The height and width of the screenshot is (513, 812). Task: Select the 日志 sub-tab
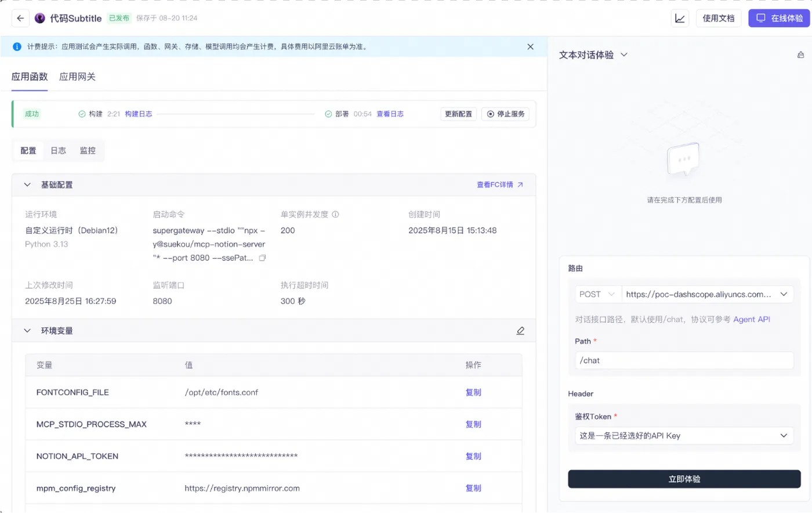tap(58, 151)
